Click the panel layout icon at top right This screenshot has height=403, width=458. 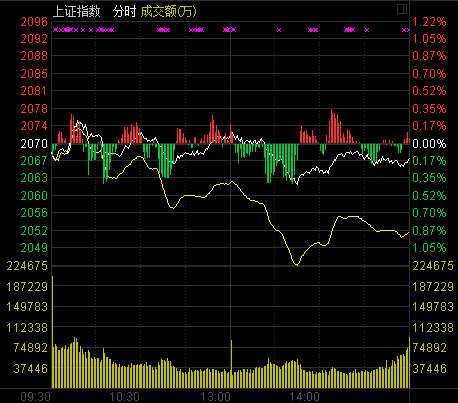click(402, 9)
